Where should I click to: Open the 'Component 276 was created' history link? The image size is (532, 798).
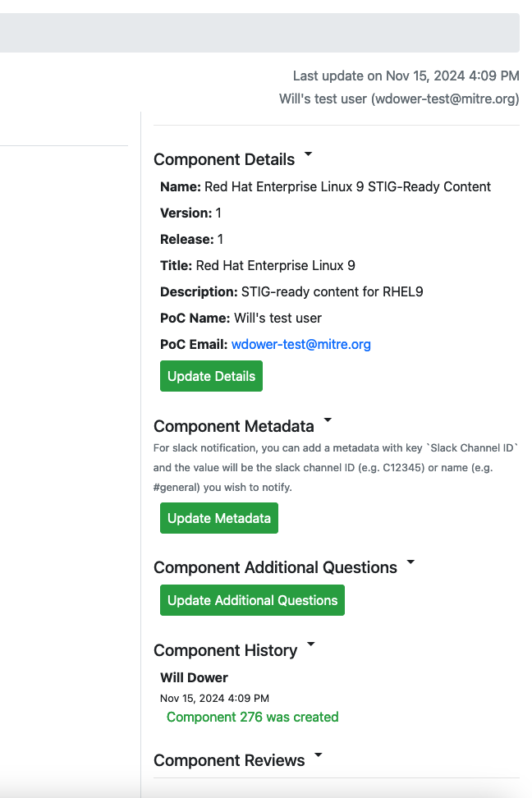coord(252,717)
